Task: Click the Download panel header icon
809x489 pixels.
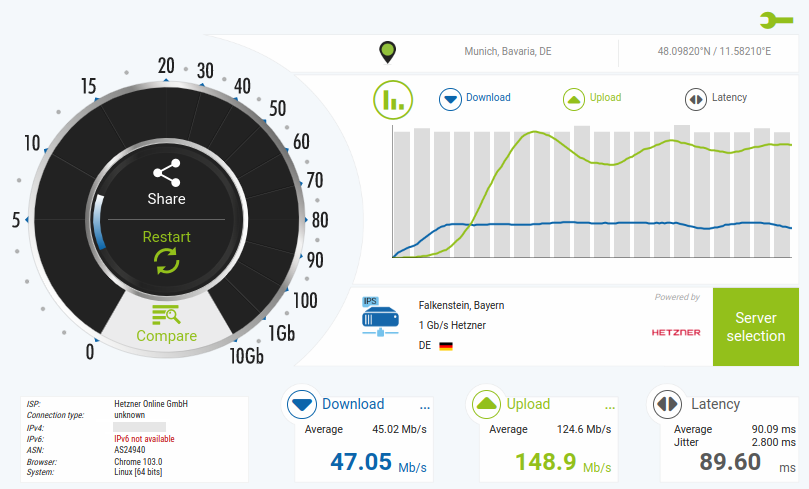Action: tap(302, 404)
